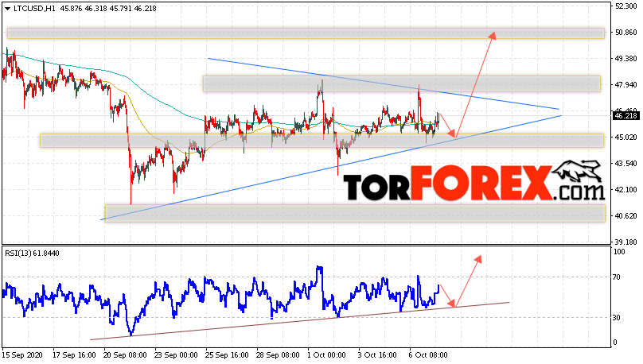Viewport: 643px width, 364px height.
Task: Select RSI scale value 30
Action: 617,318
